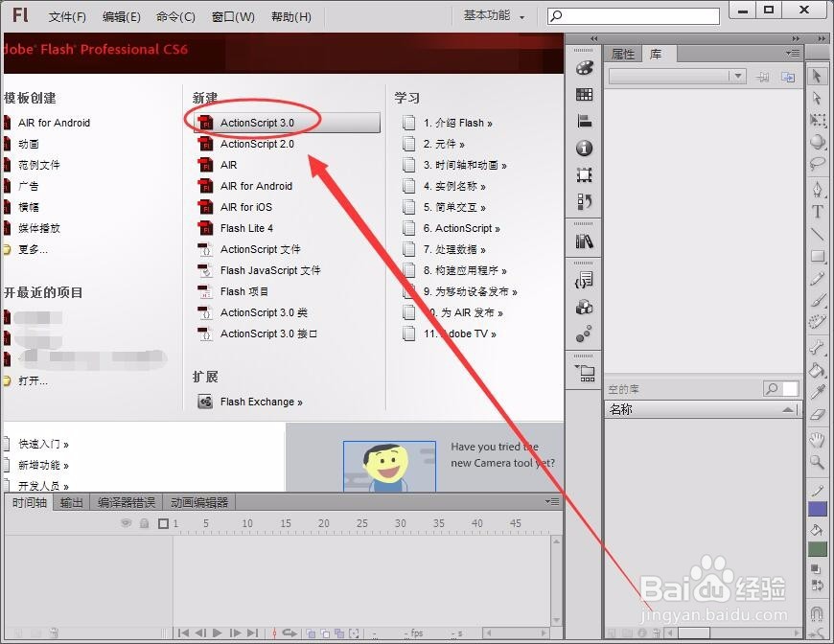
Task: Toggle Edit Multiple Frames button
Action: (339, 633)
